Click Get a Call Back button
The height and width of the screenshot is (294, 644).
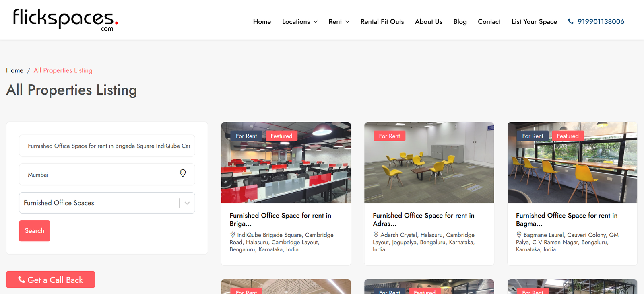coord(51,280)
